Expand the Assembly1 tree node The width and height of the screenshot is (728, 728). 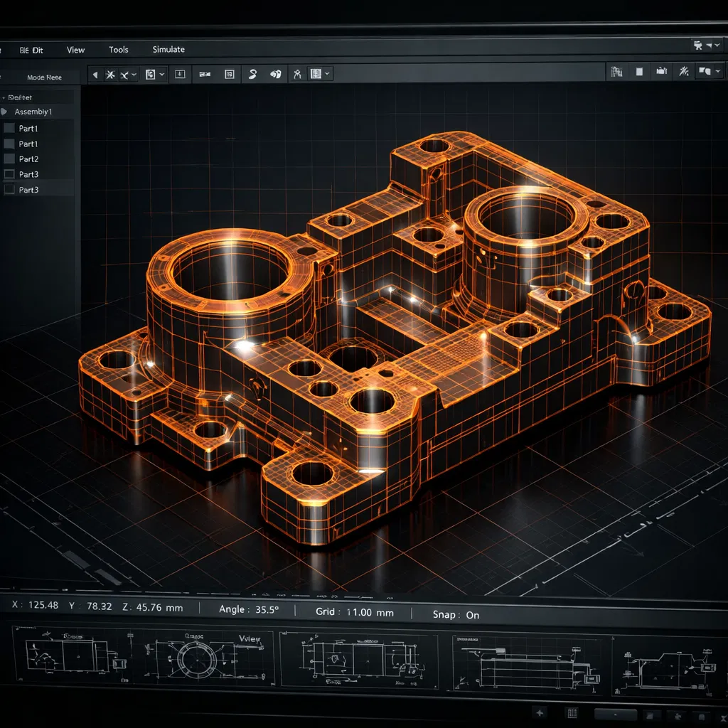tap(5, 112)
